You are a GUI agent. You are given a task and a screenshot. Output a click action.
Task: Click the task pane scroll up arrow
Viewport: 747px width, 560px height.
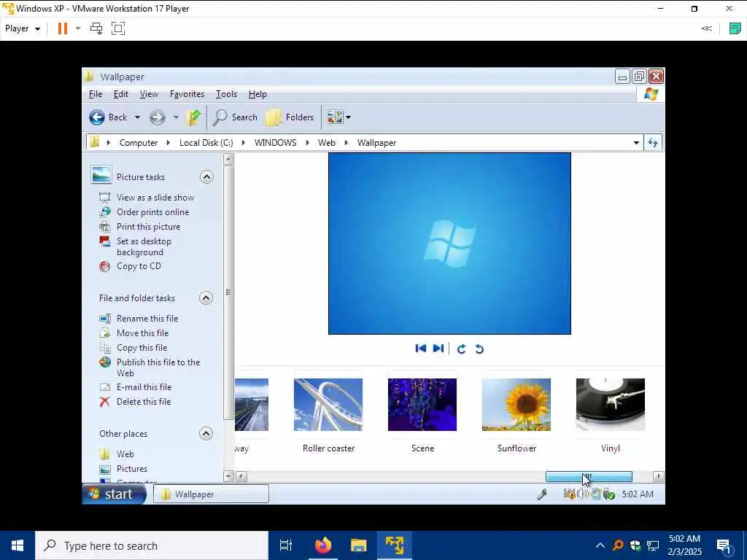click(228, 159)
